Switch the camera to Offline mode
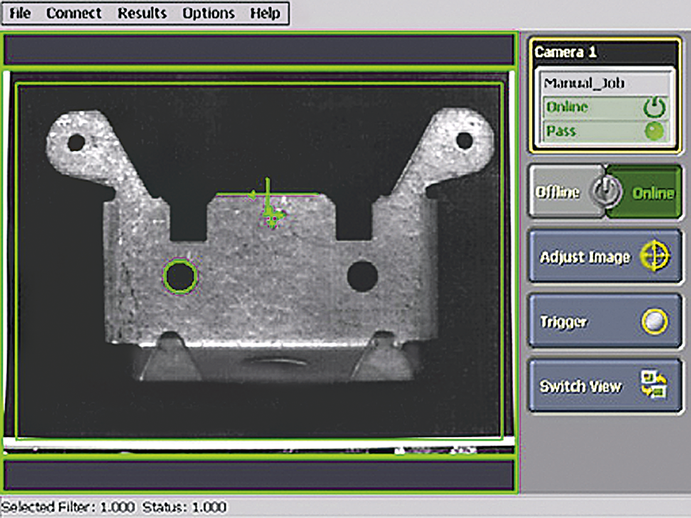 coord(559,191)
